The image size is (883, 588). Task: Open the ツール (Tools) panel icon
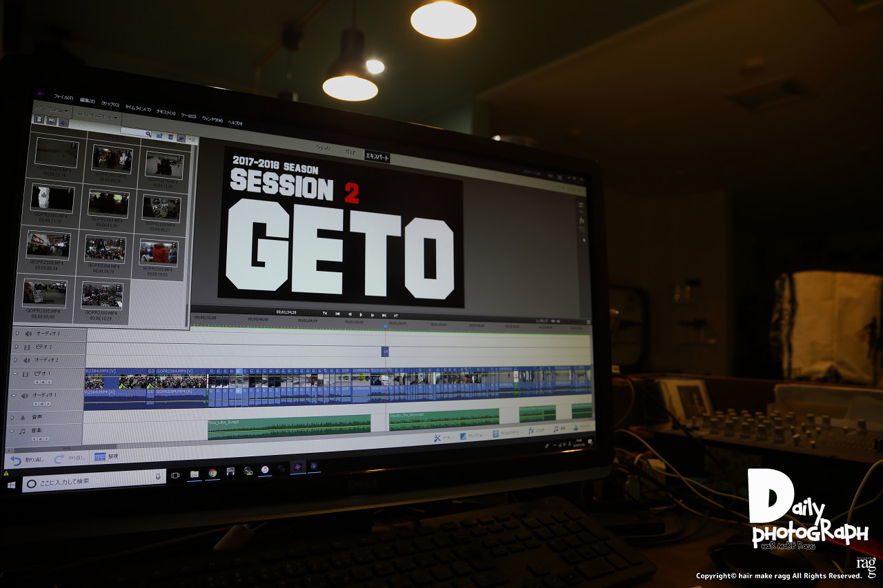pyautogui.click(x=437, y=437)
